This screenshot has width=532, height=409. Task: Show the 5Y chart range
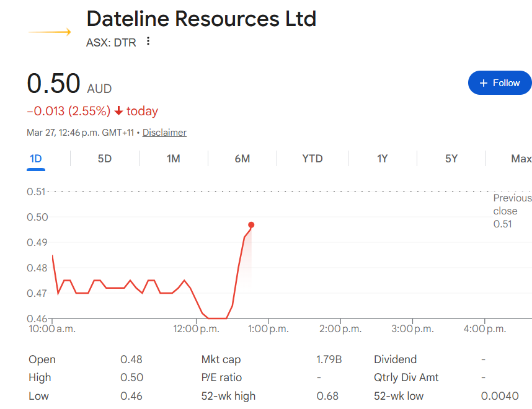coord(451,159)
